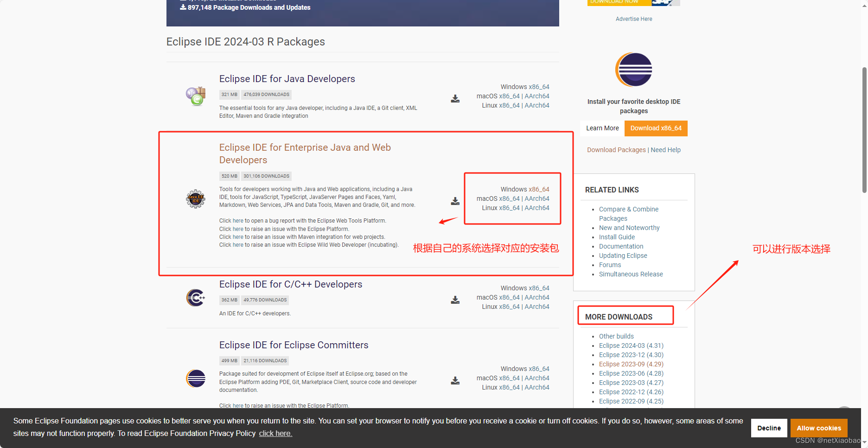The image size is (868, 448).
Task: Click the Java Developers package logo
Action: [x=195, y=96]
